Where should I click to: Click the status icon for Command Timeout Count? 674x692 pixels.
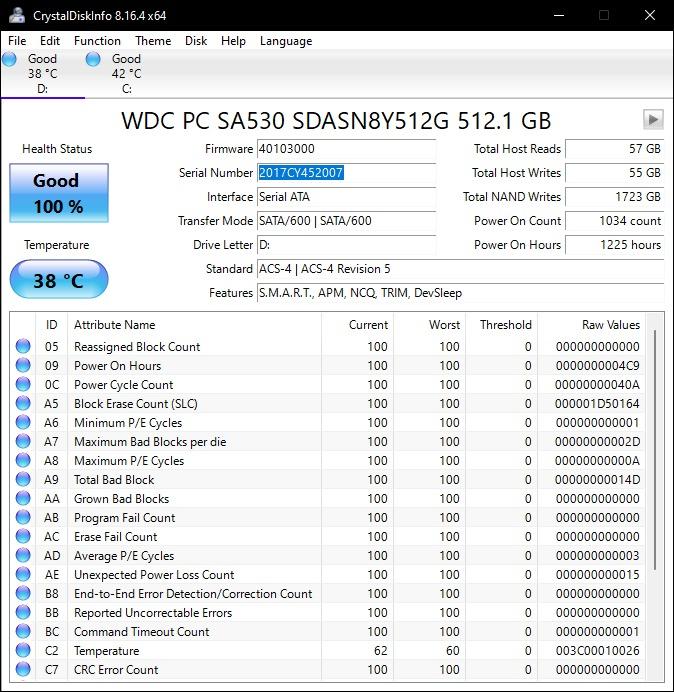(x=23, y=631)
